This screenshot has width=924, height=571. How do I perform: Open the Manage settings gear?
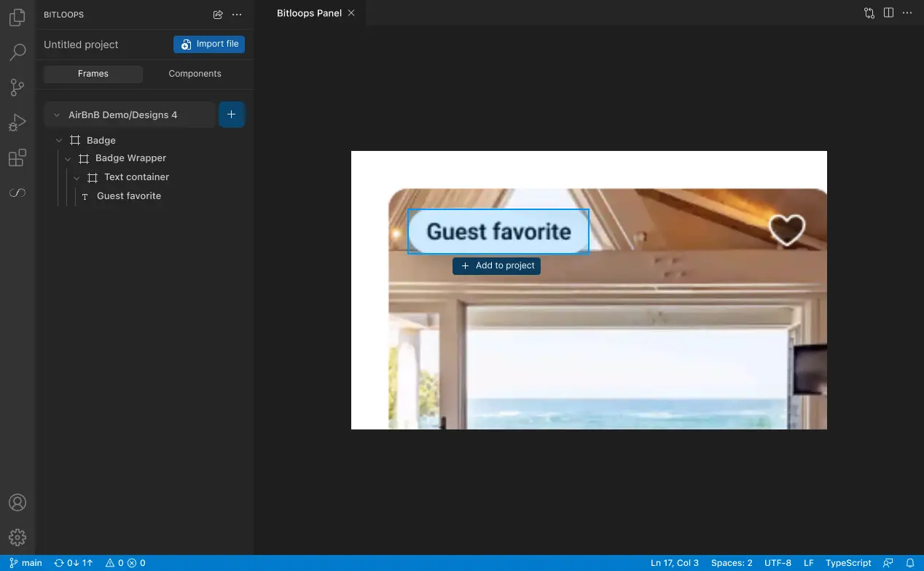17,538
